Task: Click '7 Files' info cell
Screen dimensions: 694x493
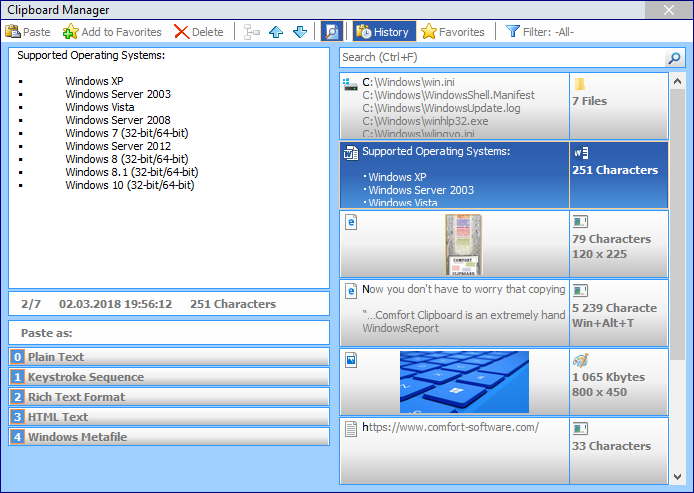Action: [619, 106]
